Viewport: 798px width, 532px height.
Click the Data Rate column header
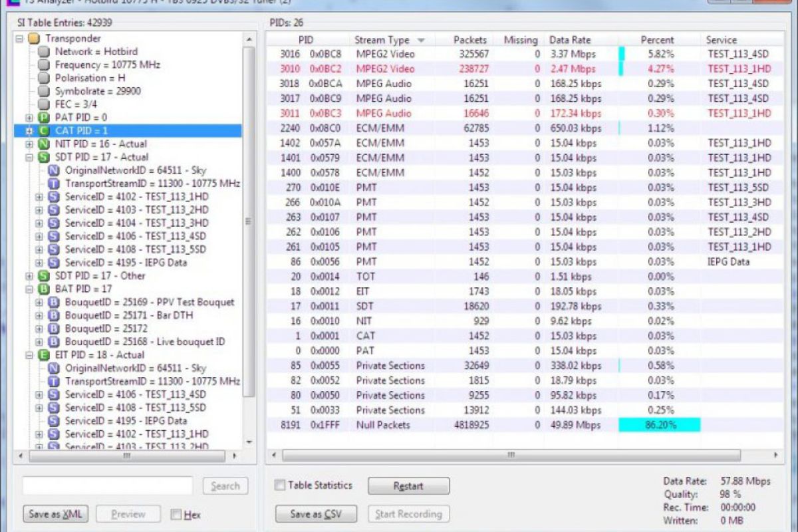pos(569,40)
